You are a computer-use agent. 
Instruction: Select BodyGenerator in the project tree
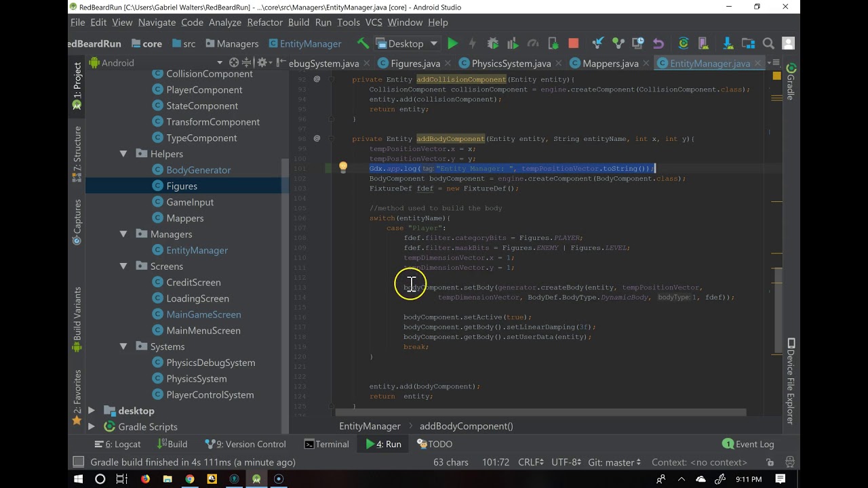pyautogui.click(x=199, y=170)
